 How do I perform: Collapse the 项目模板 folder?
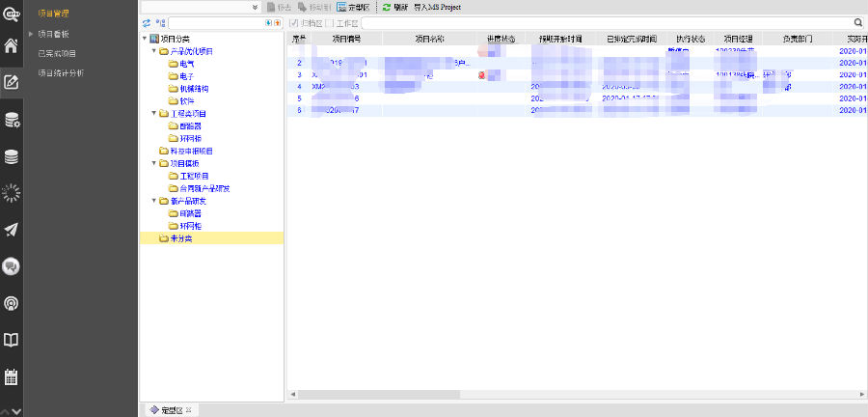click(154, 163)
